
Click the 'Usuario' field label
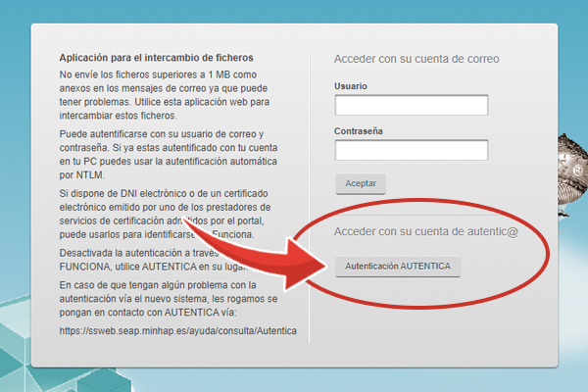(351, 86)
